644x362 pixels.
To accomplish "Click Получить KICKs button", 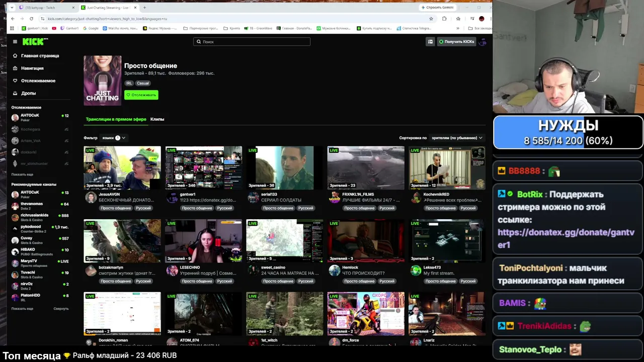I will tap(456, 42).
